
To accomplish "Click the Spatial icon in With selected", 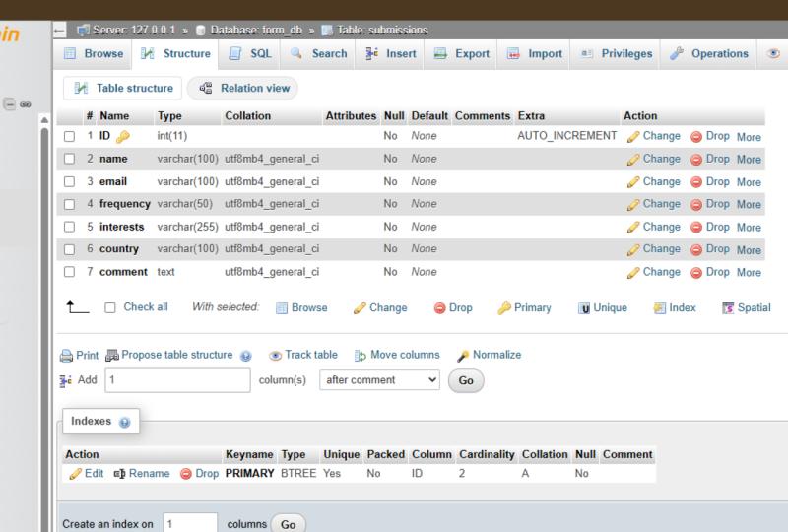I will pos(728,308).
